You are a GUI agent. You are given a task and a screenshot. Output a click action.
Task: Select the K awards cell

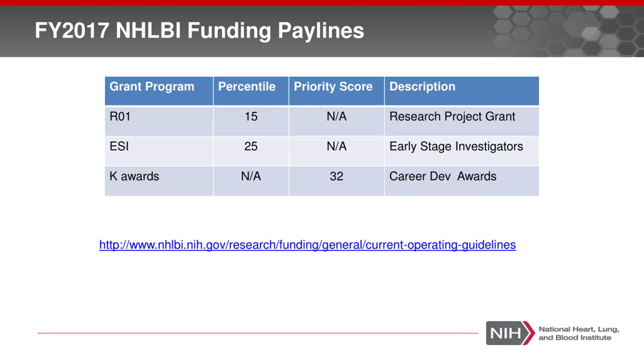[x=159, y=181]
